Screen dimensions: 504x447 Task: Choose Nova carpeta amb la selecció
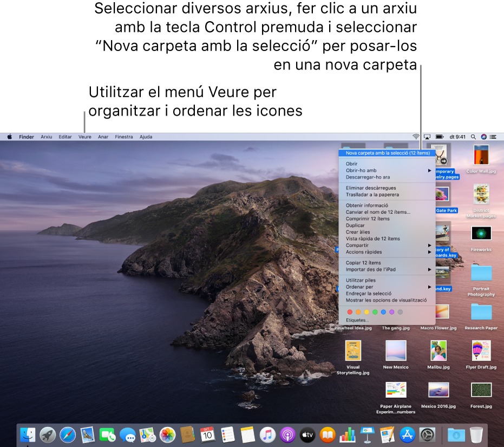coord(387,153)
